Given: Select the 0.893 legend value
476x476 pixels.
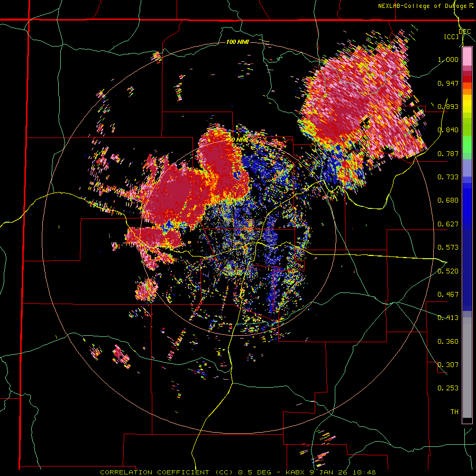Looking at the screenshot, I should pos(448,106).
